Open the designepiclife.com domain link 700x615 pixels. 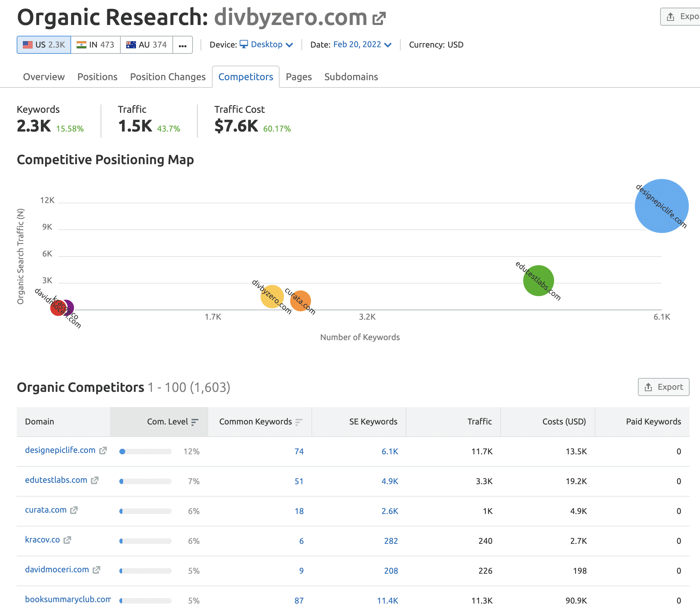tap(60, 450)
